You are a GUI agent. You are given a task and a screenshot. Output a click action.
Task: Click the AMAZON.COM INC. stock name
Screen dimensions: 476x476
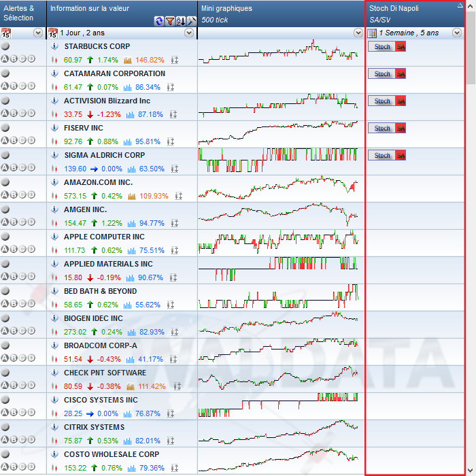click(98, 182)
